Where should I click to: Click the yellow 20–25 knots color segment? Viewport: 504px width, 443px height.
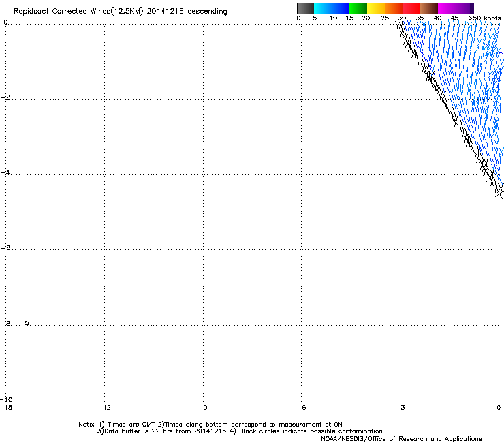coord(376,8)
